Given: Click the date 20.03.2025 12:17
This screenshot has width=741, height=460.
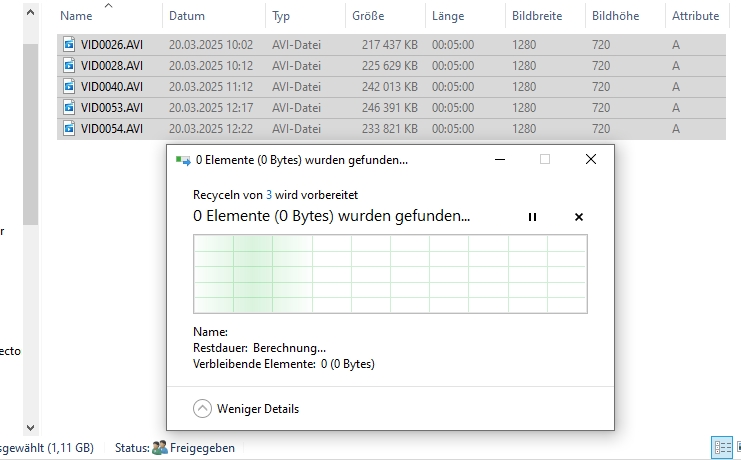Looking at the screenshot, I should [211, 107].
